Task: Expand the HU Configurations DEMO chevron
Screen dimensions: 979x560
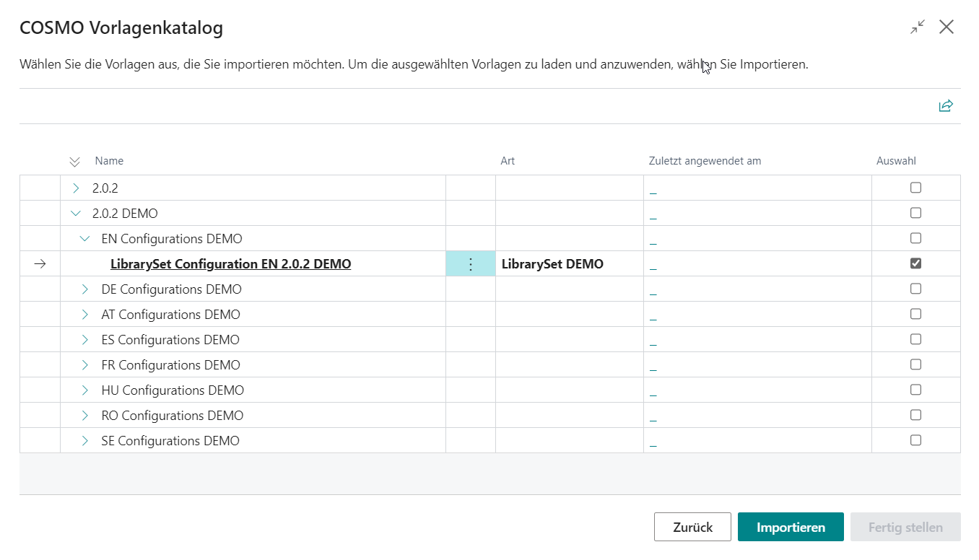Action: tap(85, 390)
